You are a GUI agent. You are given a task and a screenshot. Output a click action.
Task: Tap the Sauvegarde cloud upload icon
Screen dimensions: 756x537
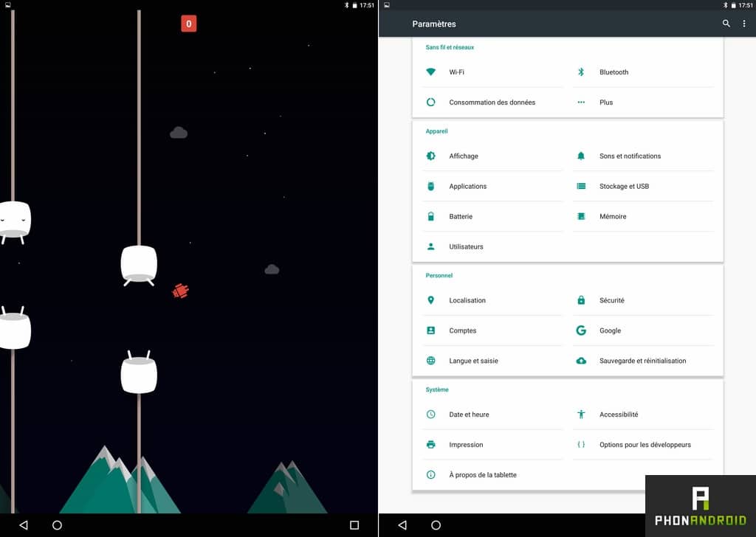(x=581, y=361)
